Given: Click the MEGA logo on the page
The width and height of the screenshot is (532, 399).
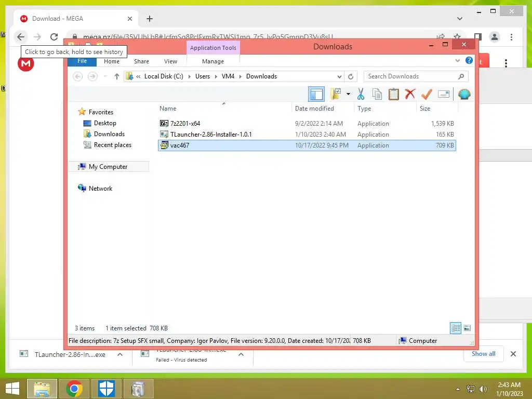Looking at the screenshot, I should pos(26,63).
